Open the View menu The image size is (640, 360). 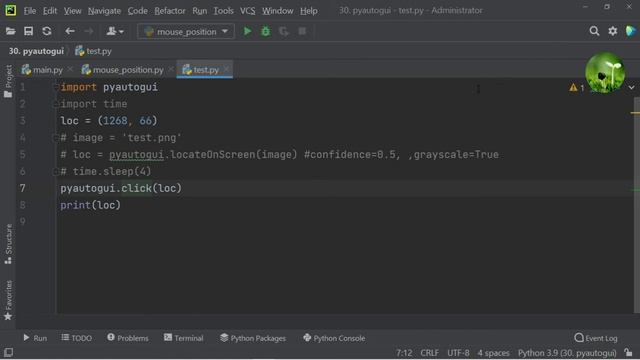tap(72, 11)
